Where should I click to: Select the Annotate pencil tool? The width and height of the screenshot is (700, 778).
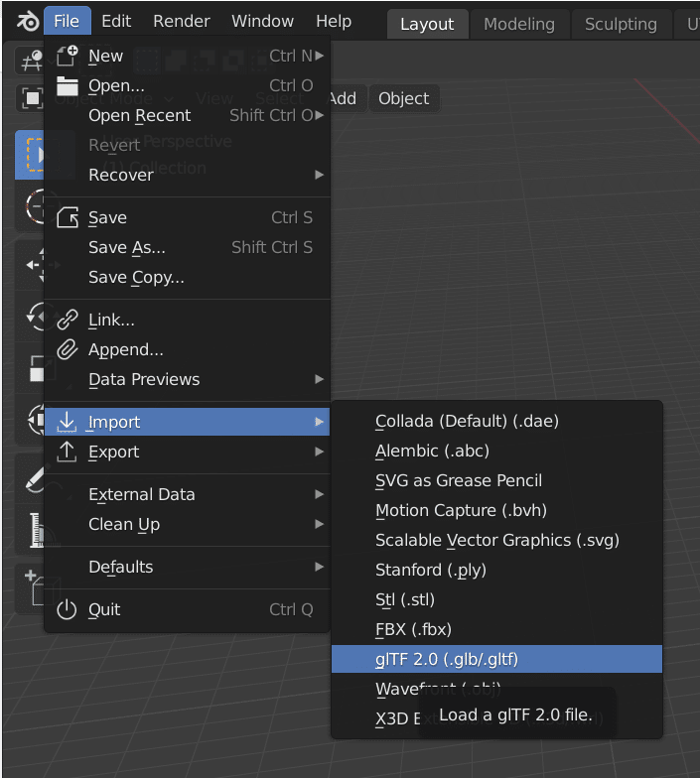pyautogui.click(x=30, y=478)
